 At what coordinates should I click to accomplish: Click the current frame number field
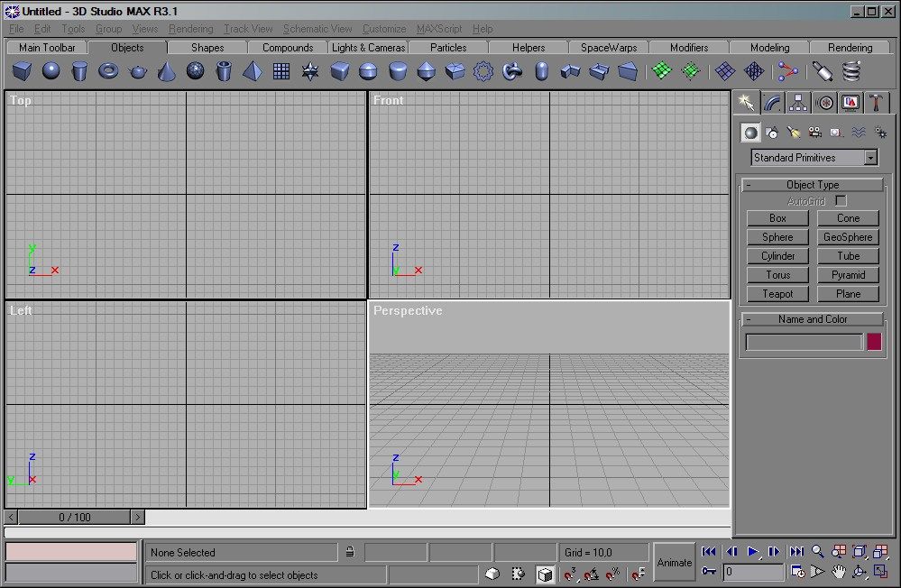pos(753,572)
